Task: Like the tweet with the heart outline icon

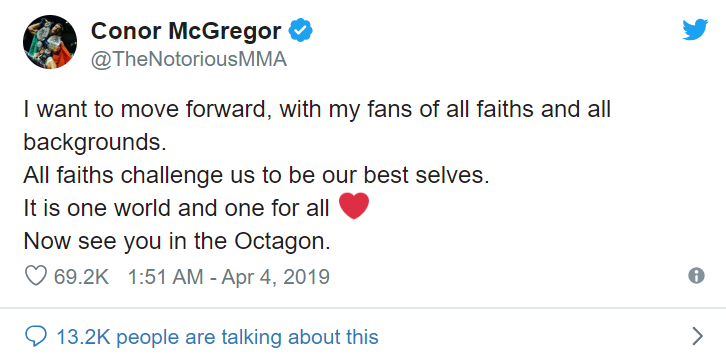Action: click(35, 276)
